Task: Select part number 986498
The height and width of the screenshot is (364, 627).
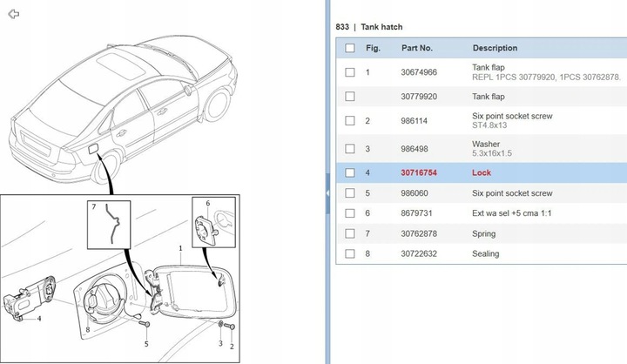Action: [415, 149]
